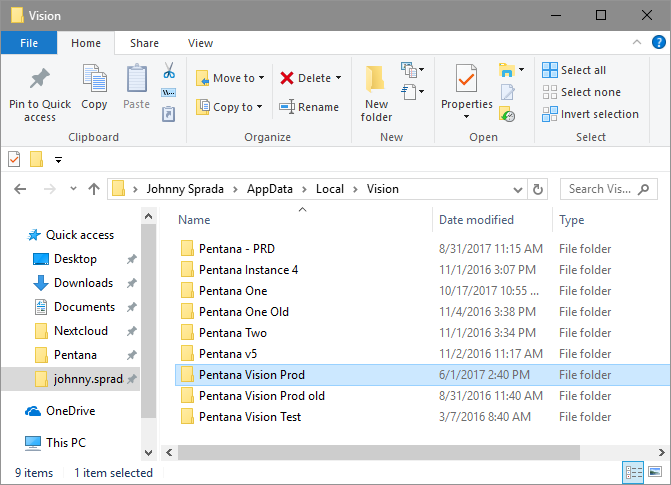Screen dimensions: 671x485
Task: Refresh the Vision folder view
Action: 537,189
